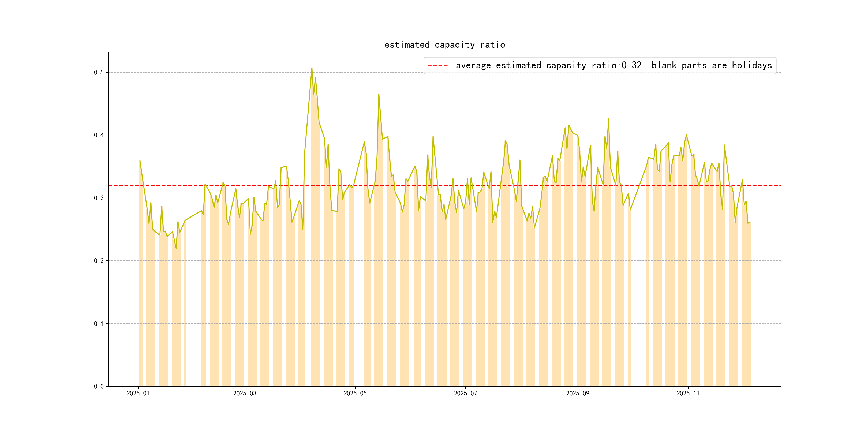Click the 0.4 y-axis tick label
Screen dimensions: 868x434
pos(99,135)
